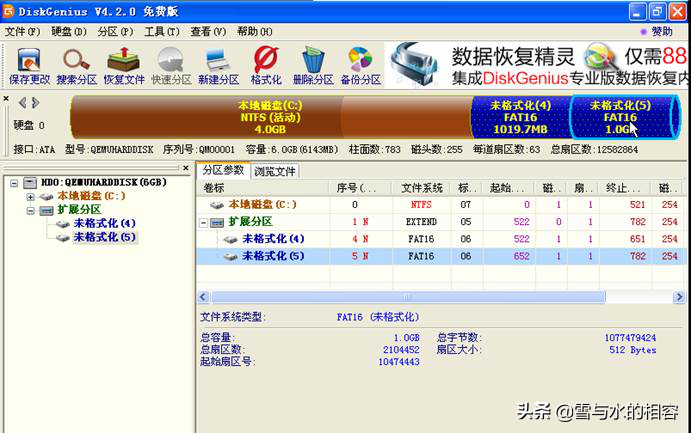
Task: Open the 文件(F) menu
Action: [22, 32]
